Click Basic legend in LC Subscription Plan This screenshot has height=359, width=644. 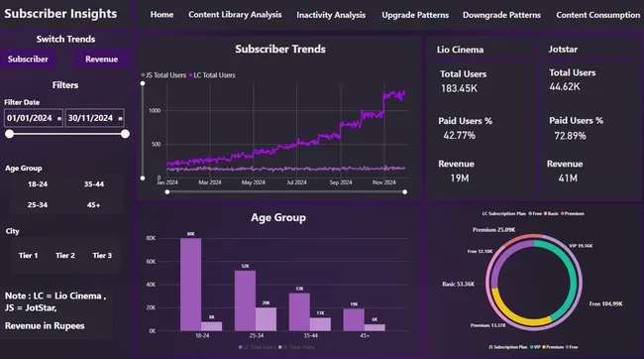(551, 214)
